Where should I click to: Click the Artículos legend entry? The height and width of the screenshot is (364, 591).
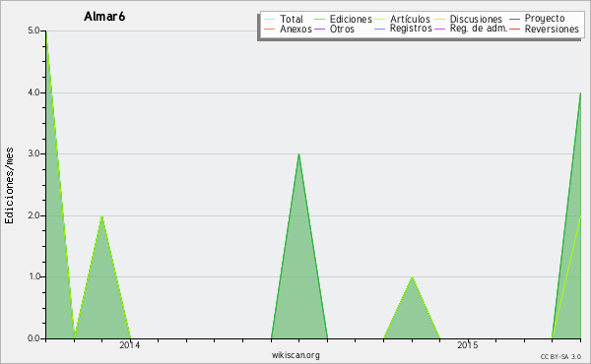coord(402,19)
